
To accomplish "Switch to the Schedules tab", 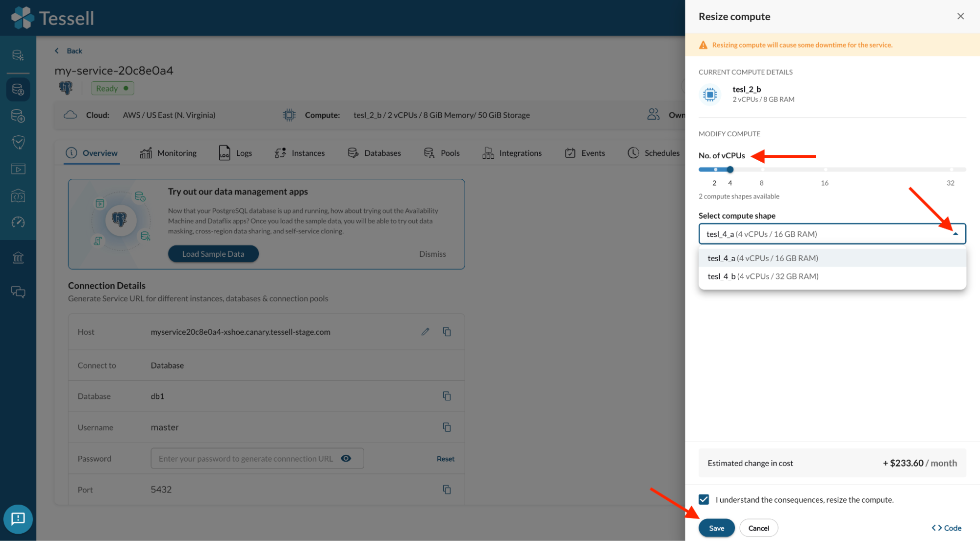I will pos(653,153).
